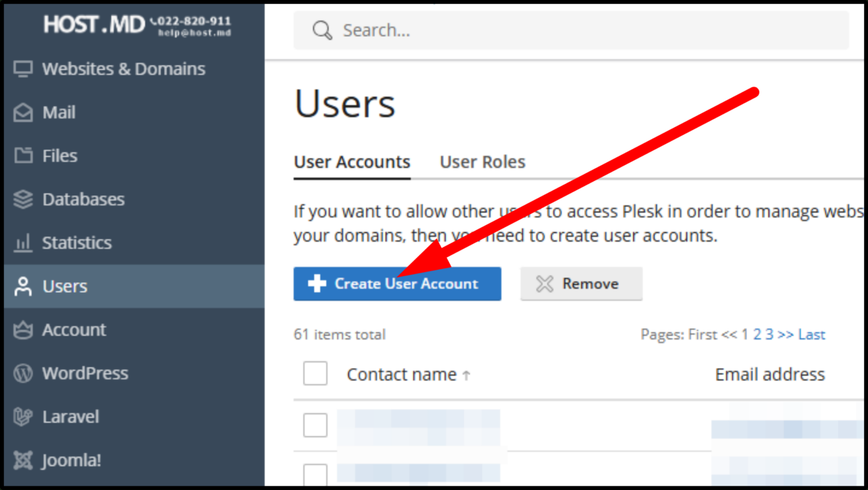Click the '61 items total' text
Viewport: 868px width, 490px height.
pyautogui.click(x=339, y=334)
